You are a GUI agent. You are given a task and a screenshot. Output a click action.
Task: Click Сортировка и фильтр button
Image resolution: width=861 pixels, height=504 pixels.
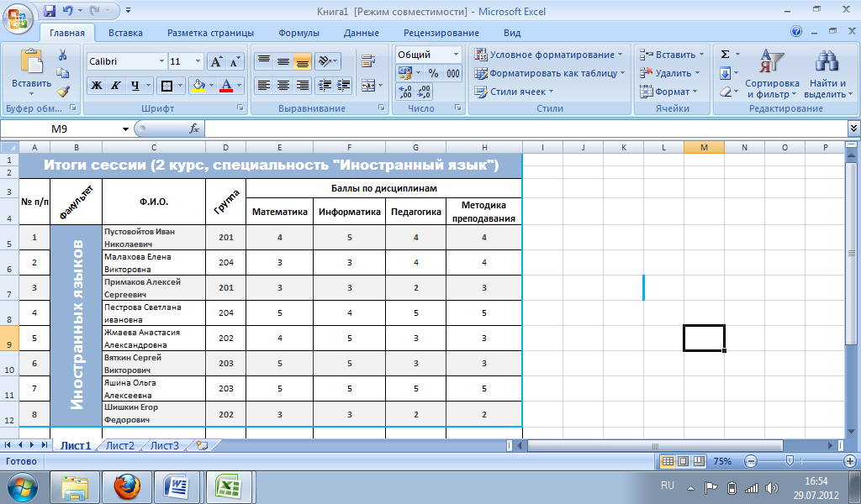point(772,73)
